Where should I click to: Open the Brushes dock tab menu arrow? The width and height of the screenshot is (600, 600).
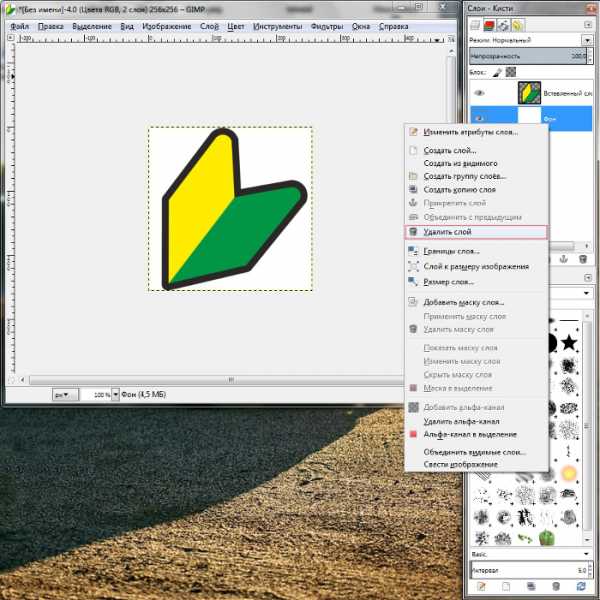588,277
